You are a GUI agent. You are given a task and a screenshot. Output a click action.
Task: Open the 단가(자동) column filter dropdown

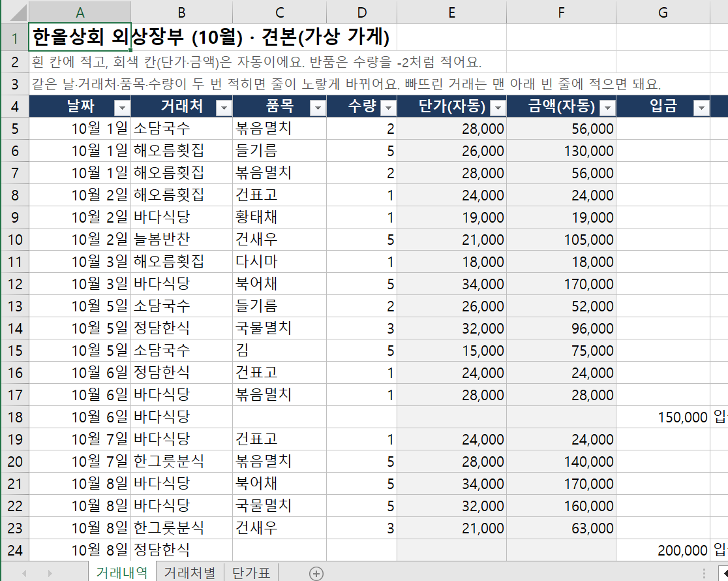498,108
